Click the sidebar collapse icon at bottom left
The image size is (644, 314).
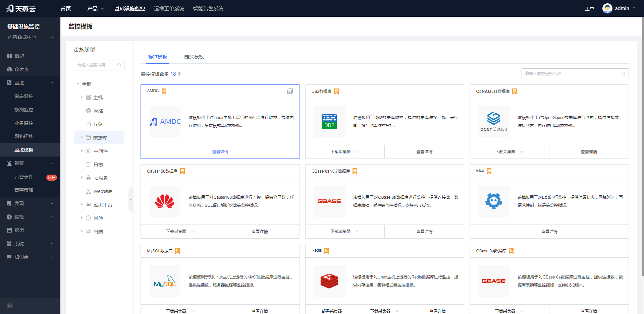[10, 306]
